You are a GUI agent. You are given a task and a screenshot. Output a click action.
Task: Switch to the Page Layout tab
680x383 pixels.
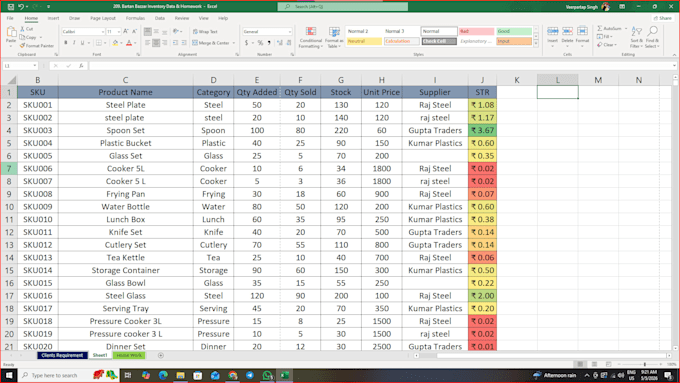pos(103,18)
